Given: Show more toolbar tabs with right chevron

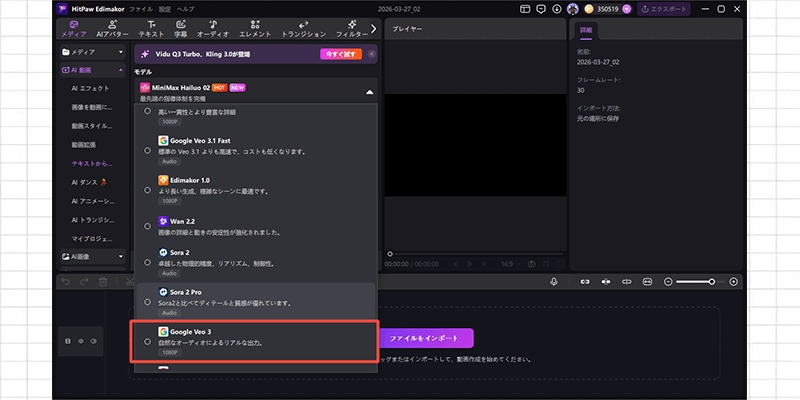Looking at the screenshot, I should coord(373,29).
